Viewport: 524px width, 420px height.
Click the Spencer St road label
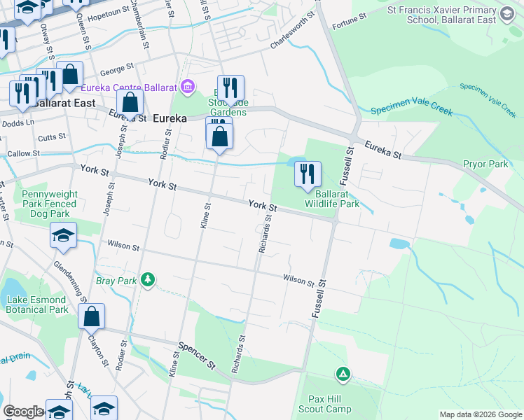click(196, 356)
